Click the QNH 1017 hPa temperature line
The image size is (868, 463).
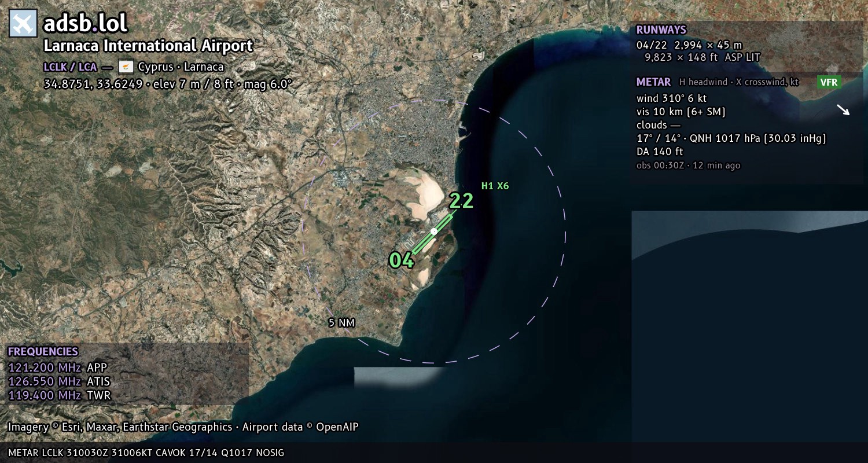point(731,138)
